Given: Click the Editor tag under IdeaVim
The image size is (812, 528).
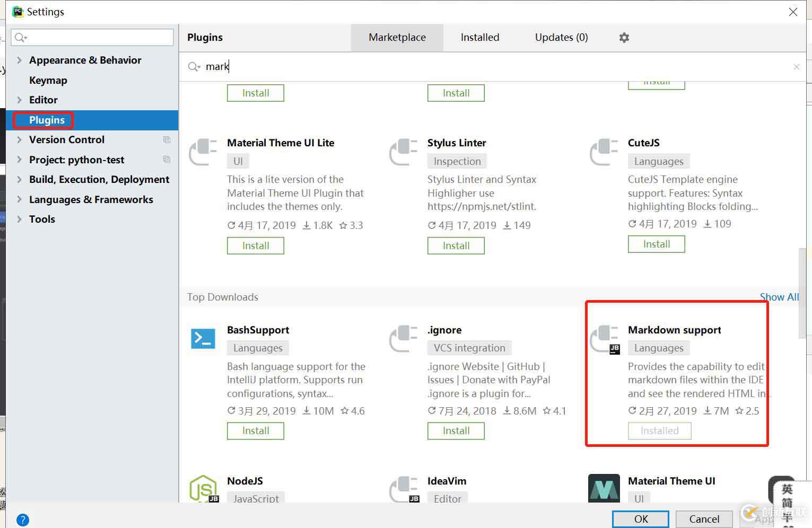Looking at the screenshot, I should point(448,498).
